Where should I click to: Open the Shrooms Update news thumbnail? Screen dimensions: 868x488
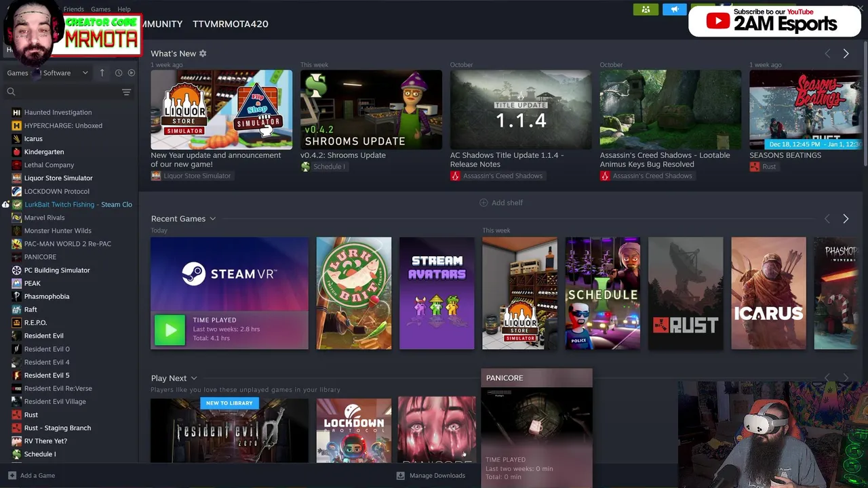[x=371, y=110]
